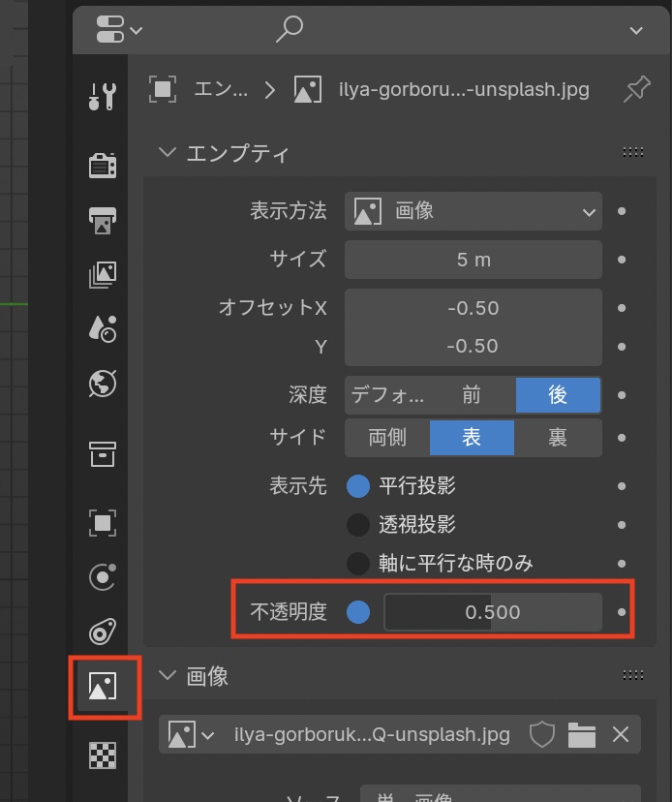Select the 平行投影 checkbox
Screen dimensions: 672x802
tap(358, 486)
